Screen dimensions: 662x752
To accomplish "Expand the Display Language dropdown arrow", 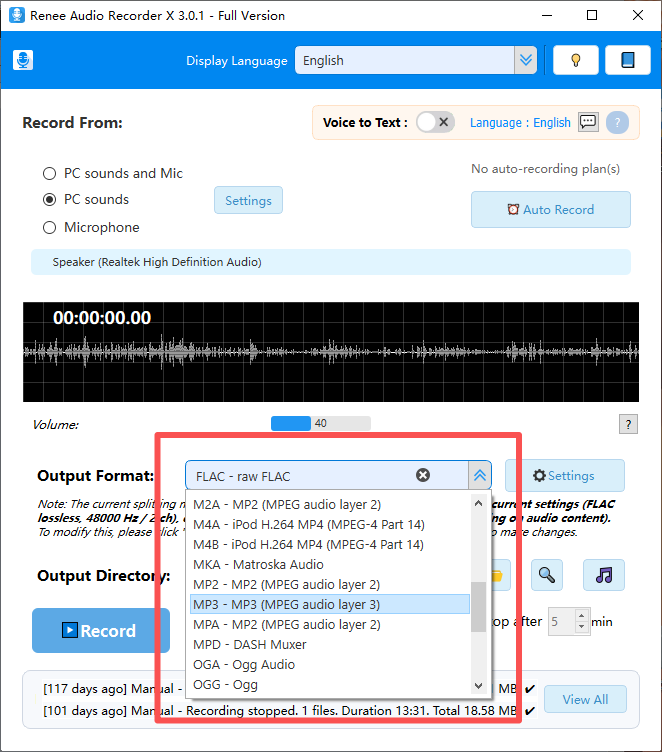I will point(526,60).
